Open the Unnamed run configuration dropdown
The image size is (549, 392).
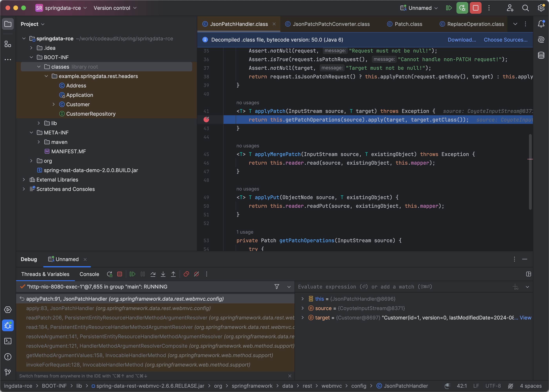pyautogui.click(x=419, y=8)
